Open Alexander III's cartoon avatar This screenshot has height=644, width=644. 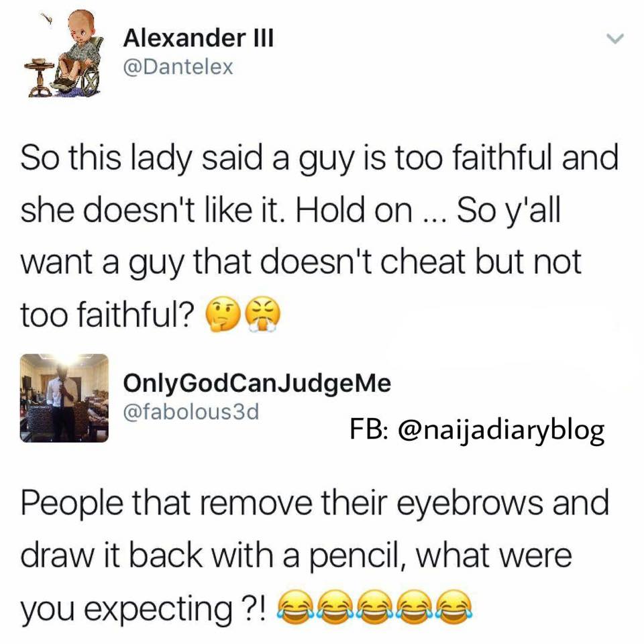click(64, 54)
